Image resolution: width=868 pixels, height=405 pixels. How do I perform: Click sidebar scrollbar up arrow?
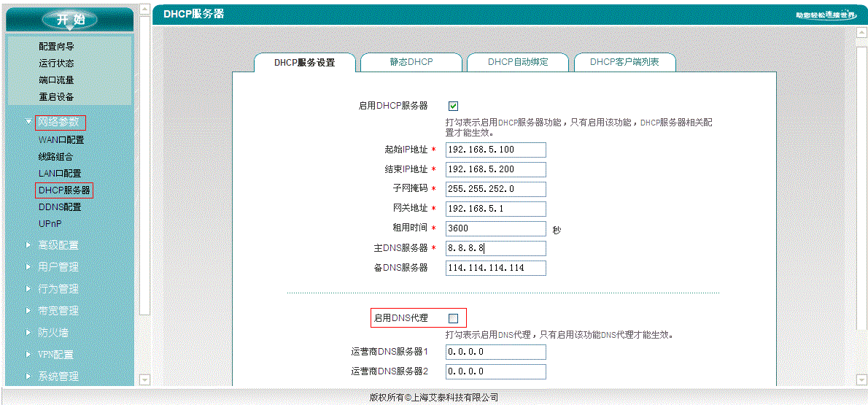[x=144, y=9]
